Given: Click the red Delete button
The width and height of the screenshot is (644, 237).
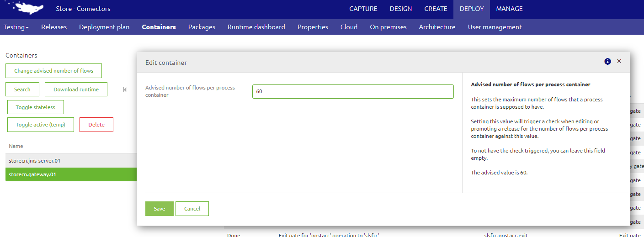Looking at the screenshot, I should 96,125.
